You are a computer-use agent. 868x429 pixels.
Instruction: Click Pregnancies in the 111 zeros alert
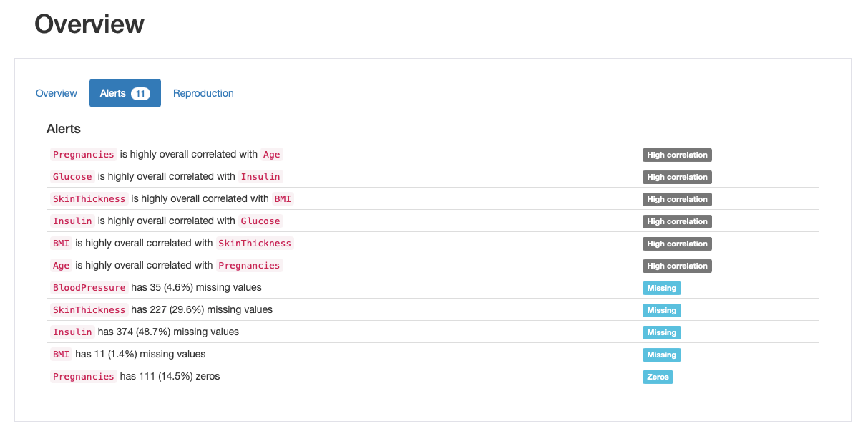tap(84, 377)
